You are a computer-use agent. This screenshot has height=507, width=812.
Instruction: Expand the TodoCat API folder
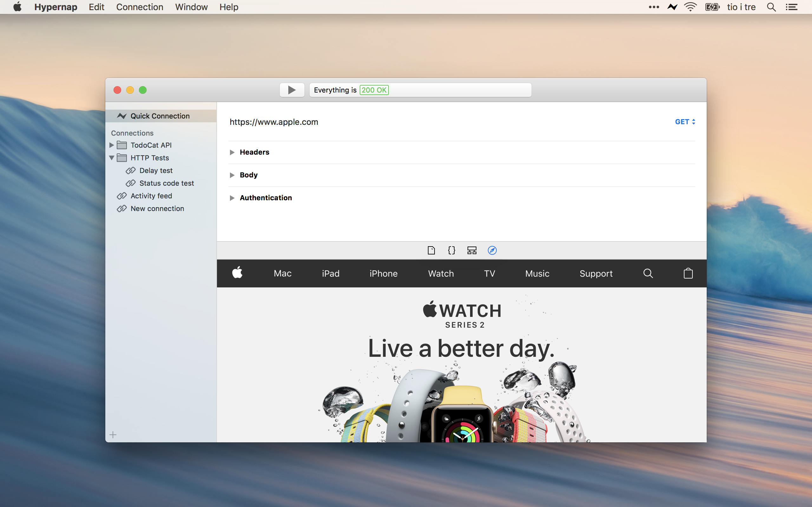point(112,145)
